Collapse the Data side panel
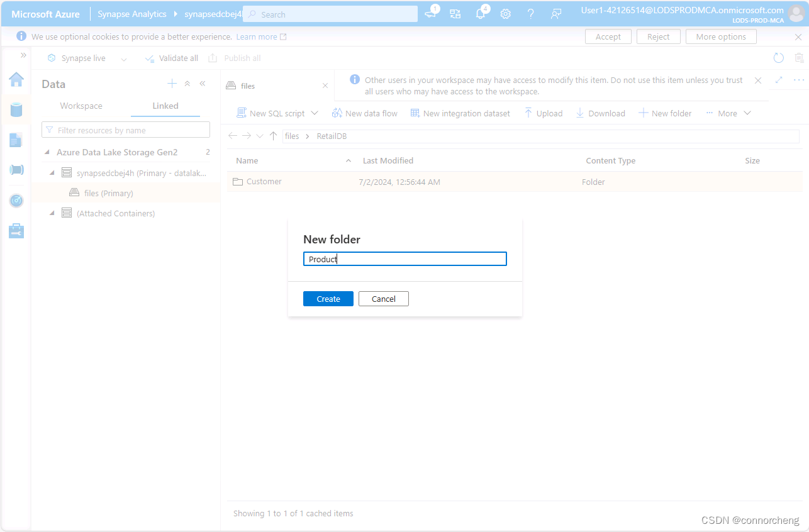The width and height of the screenshot is (809, 532). click(203, 84)
